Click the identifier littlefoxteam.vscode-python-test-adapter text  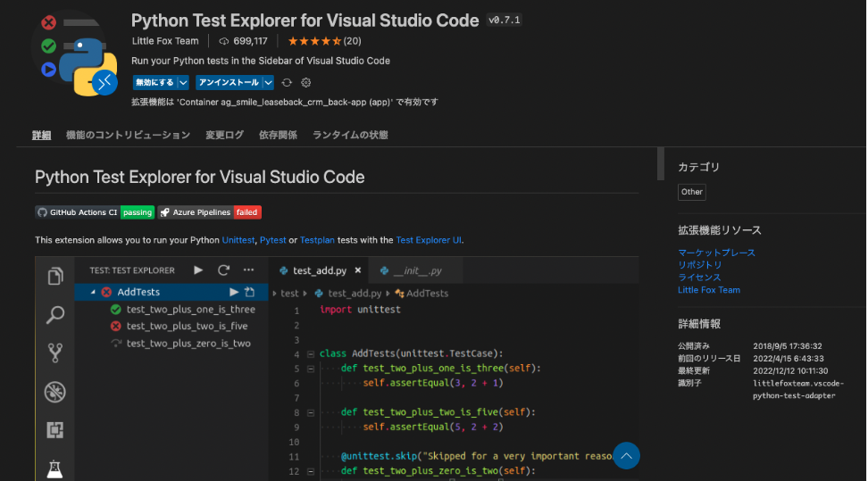(x=798, y=390)
